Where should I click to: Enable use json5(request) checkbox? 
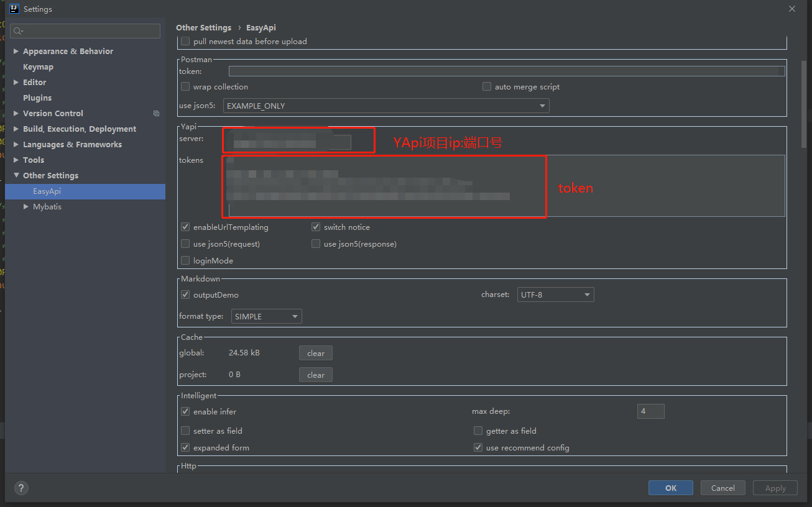click(x=185, y=244)
